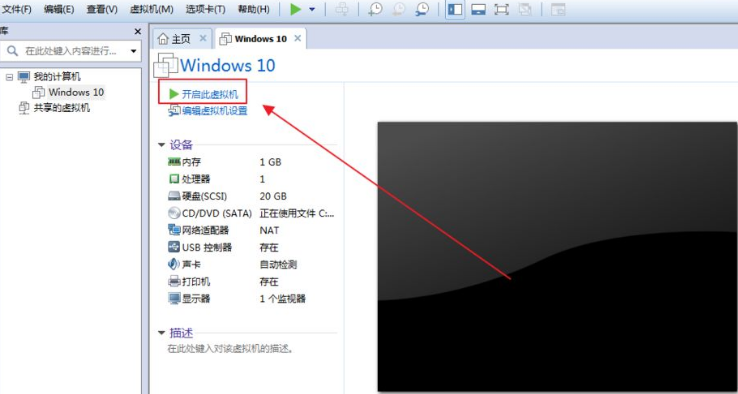Click the USB 控制器 icon
The image size is (738, 394).
tap(174, 247)
